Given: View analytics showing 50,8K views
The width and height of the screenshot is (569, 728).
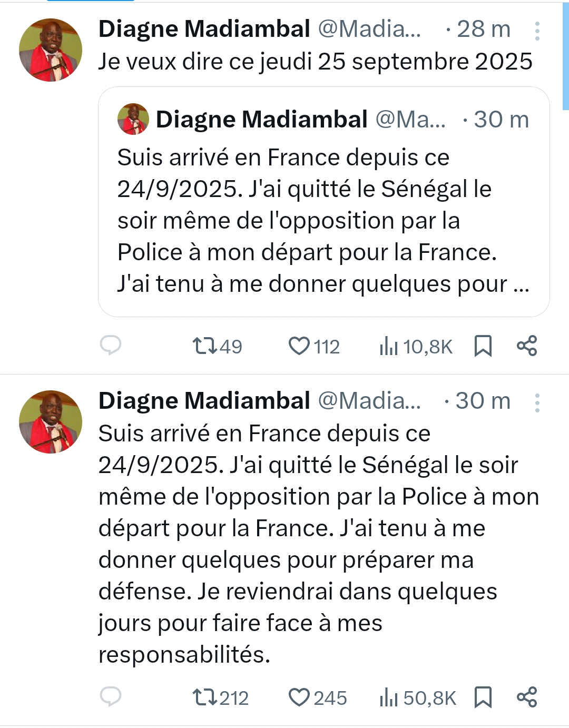Looking at the screenshot, I should pos(416,696).
